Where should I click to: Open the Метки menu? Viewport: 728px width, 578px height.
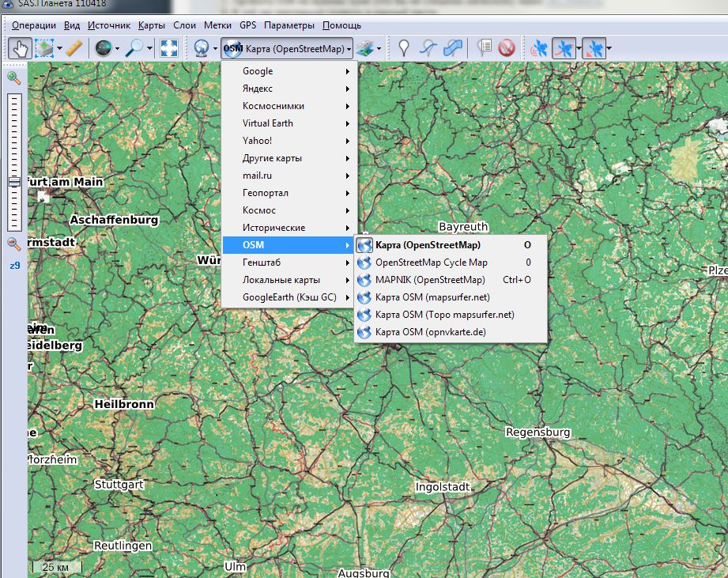(217, 25)
